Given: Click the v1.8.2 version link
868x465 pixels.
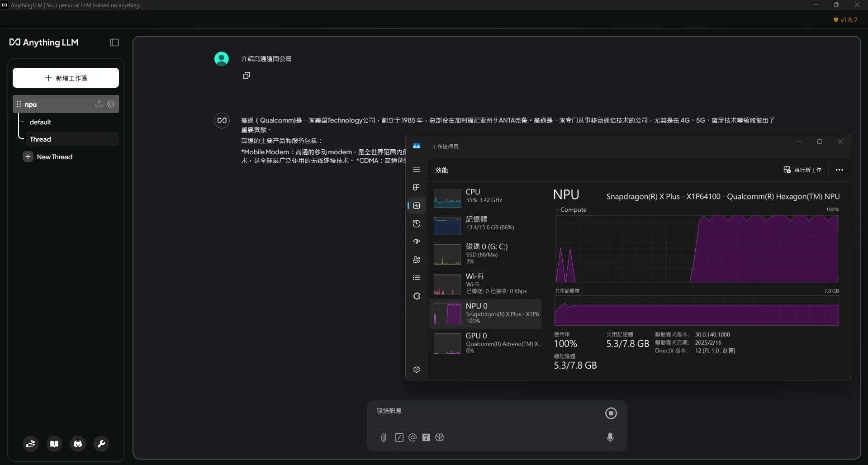Looking at the screenshot, I should 845,20.
